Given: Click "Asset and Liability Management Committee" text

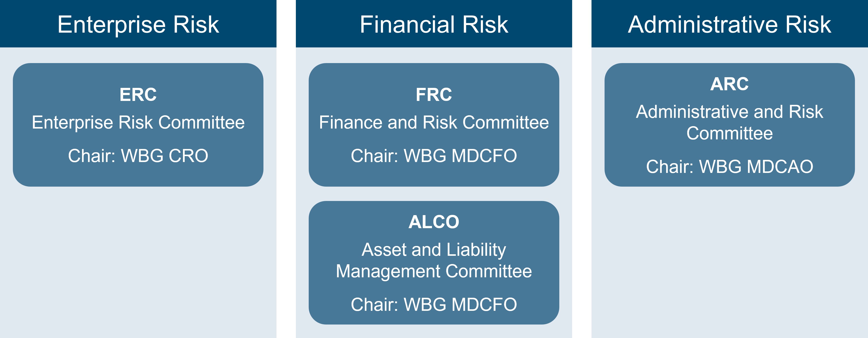Looking at the screenshot, I should point(434,261).
